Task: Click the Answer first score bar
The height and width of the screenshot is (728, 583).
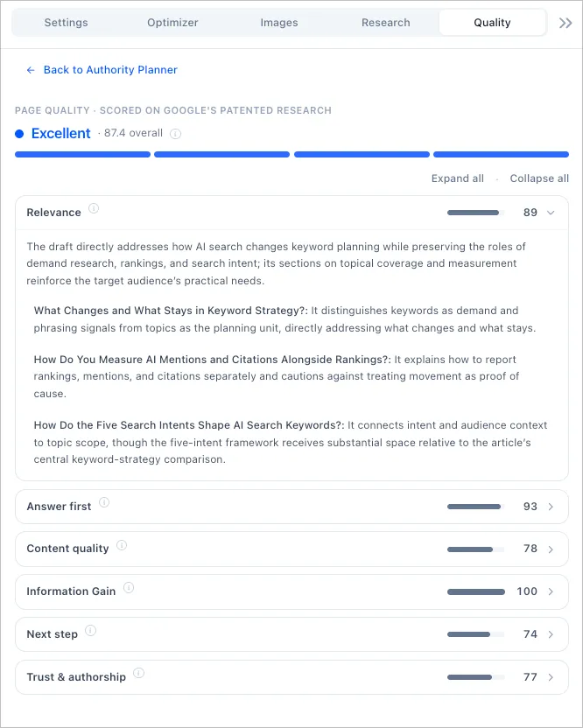Action: [x=475, y=507]
